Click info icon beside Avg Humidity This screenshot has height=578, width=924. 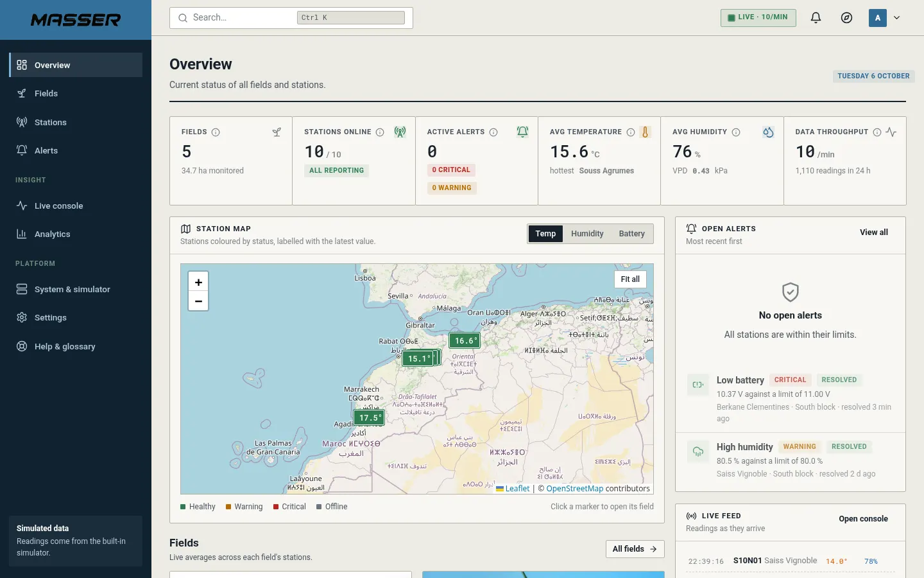(736, 132)
